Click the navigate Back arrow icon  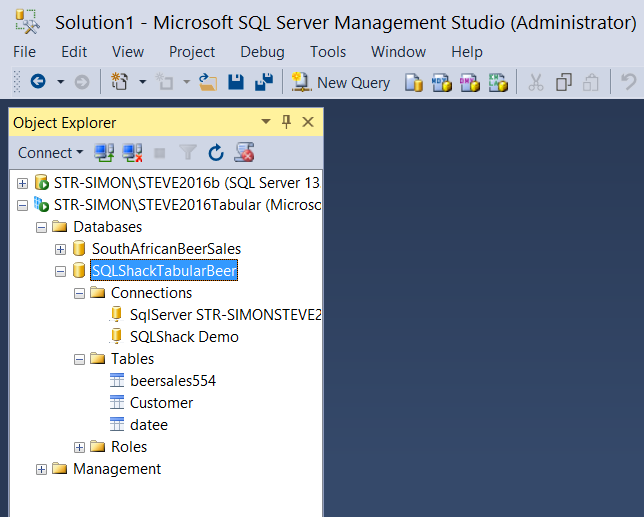[x=38, y=82]
